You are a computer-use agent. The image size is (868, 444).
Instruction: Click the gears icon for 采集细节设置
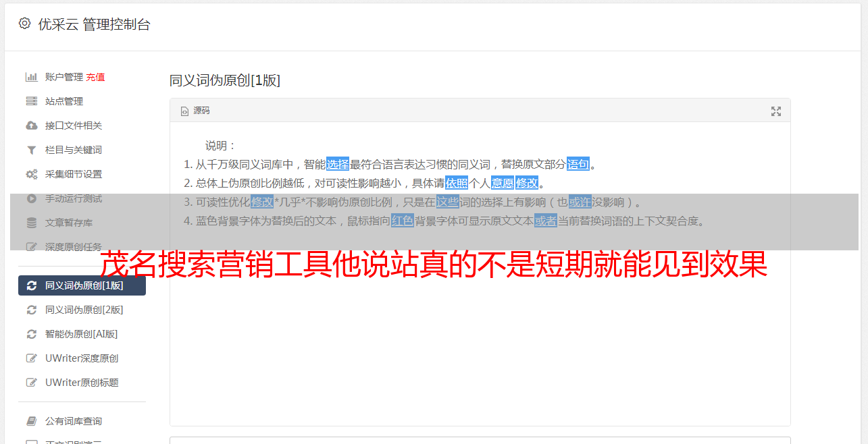point(31,174)
